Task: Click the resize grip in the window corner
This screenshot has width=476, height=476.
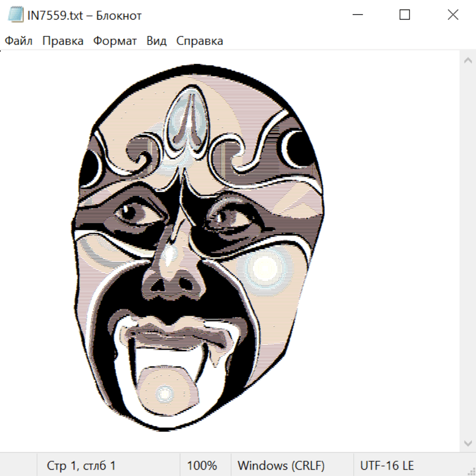Action: (x=471, y=471)
